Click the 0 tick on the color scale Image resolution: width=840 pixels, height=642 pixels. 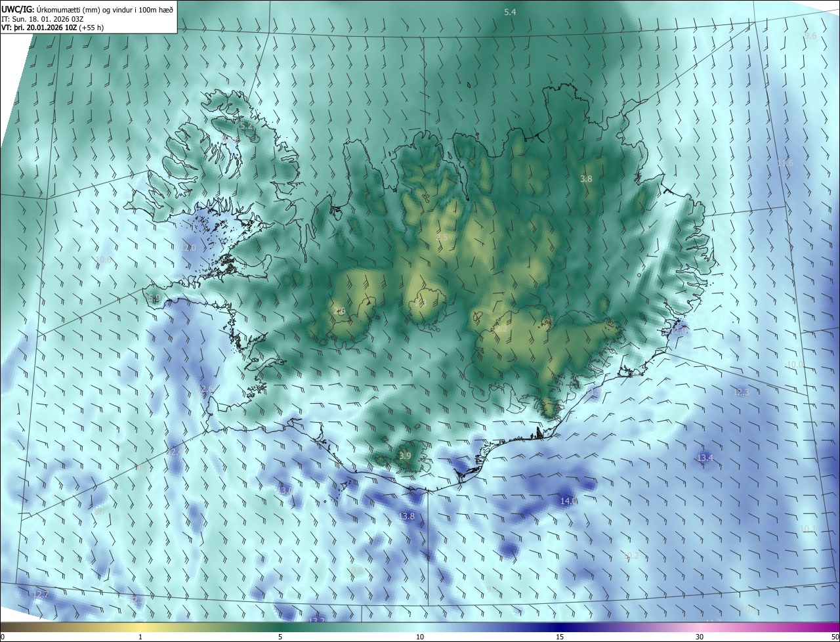click(x=2, y=637)
